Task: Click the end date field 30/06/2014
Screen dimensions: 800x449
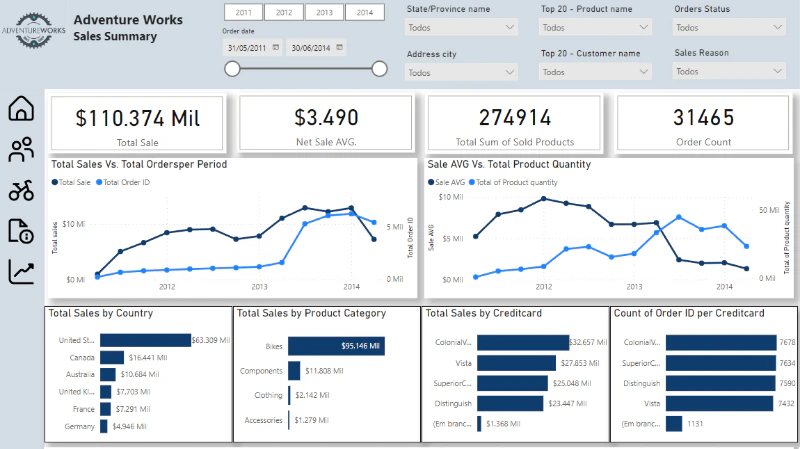Action: [x=316, y=48]
